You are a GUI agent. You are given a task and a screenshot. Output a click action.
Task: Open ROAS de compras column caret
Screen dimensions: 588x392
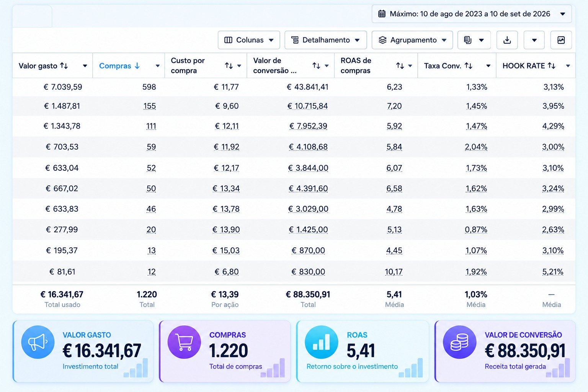pyautogui.click(x=410, y=66)
